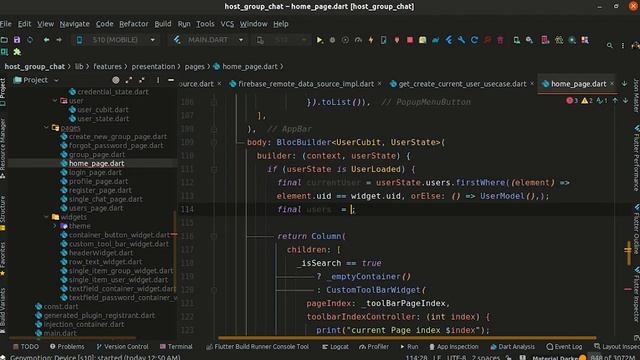
Task: Run the app with the green play icon
Action: tap(320, 40)
